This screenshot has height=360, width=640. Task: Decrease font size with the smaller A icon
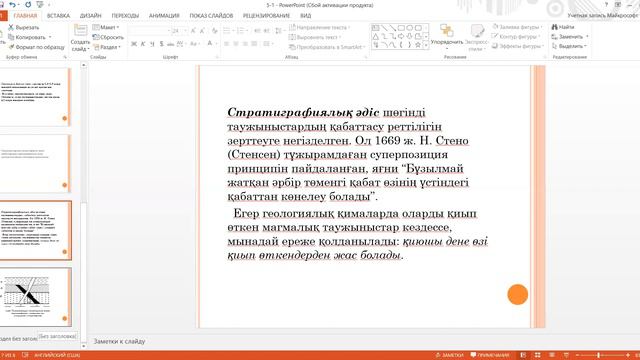(x=203, y=31)
